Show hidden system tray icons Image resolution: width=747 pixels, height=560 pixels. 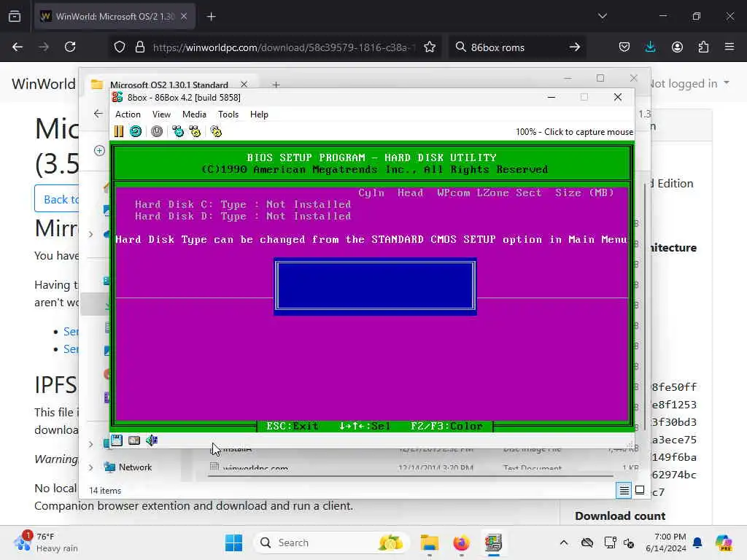click(564, 542)
